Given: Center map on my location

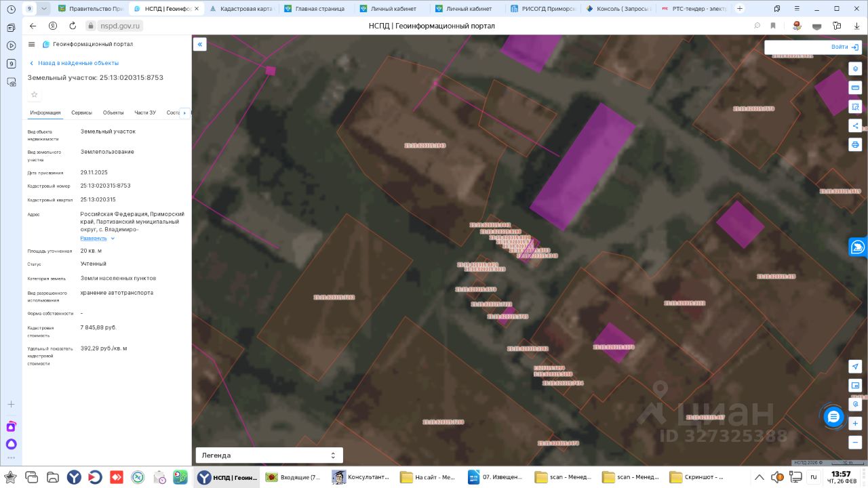Looking at the screenshot, I should (x=855, y=367).
